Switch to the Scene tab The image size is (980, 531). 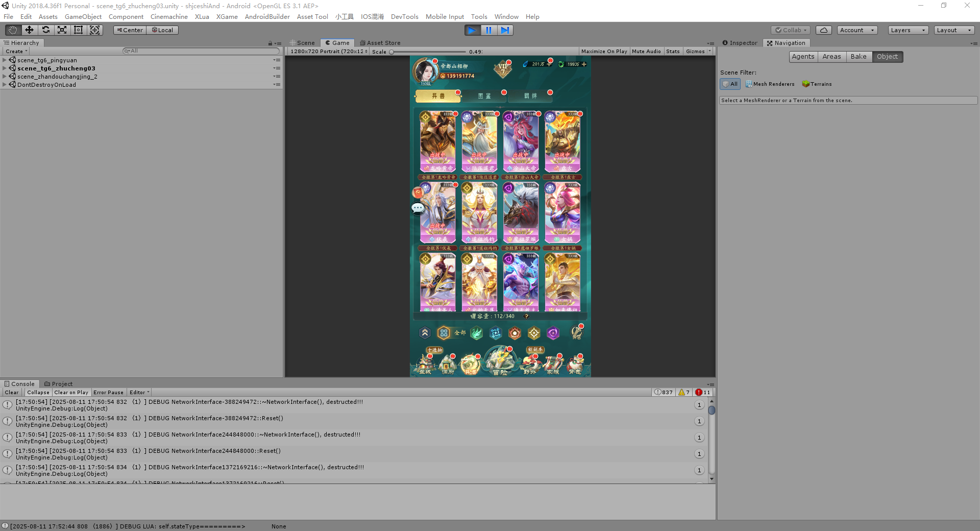302,43
